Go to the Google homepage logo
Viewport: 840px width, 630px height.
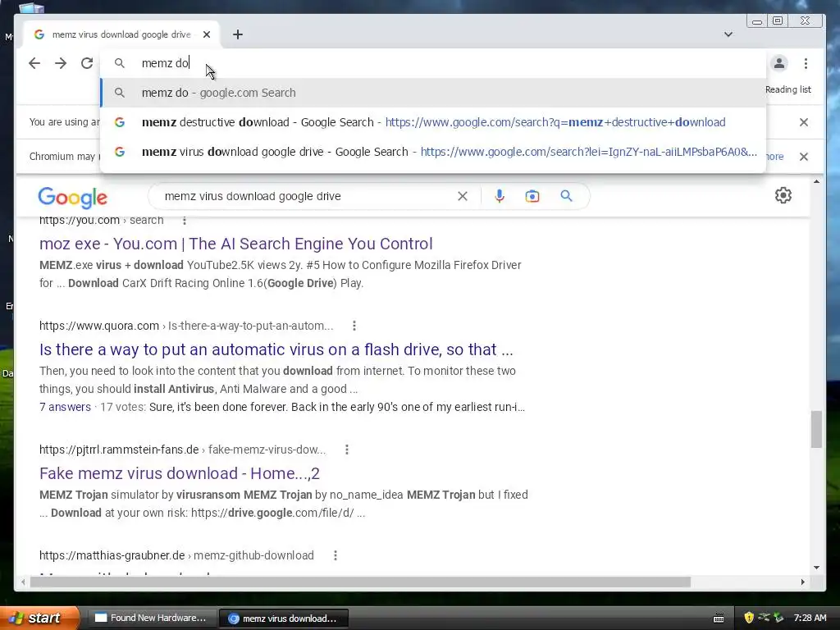tap(73, 197)
